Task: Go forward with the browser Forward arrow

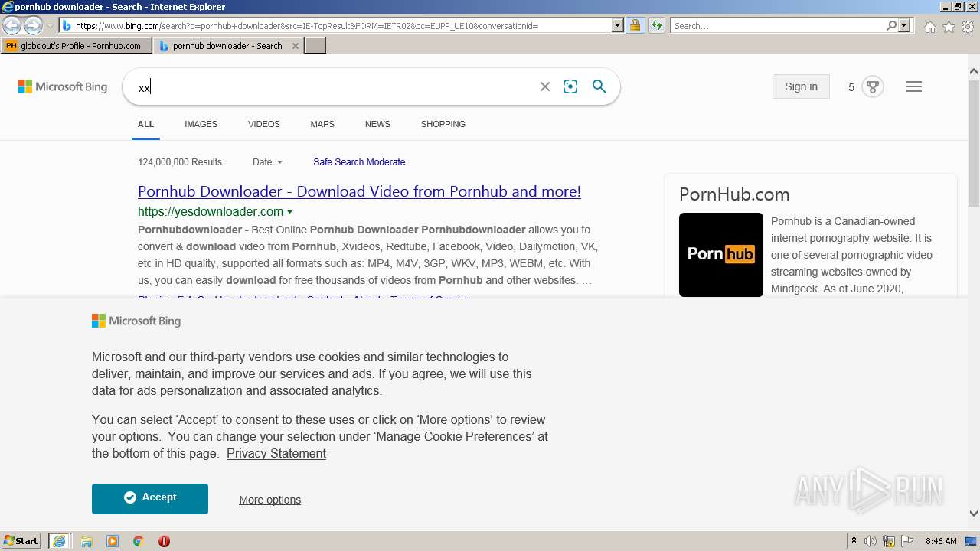Action: (33, 26)
